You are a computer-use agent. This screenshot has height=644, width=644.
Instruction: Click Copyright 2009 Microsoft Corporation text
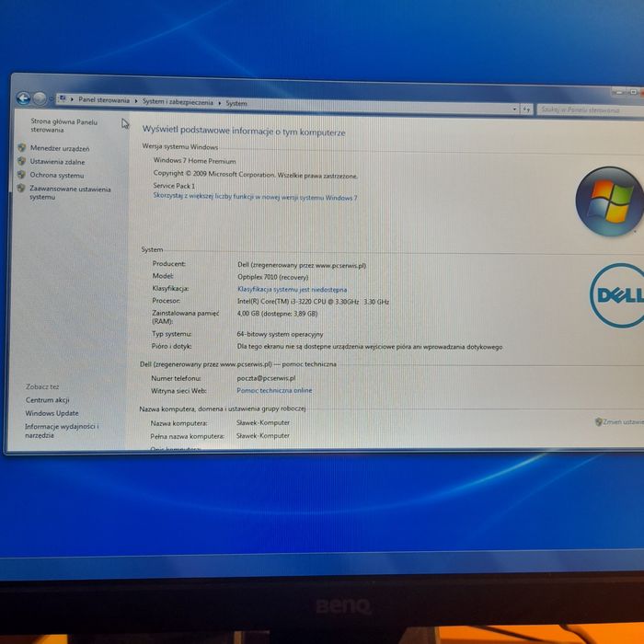256,175
